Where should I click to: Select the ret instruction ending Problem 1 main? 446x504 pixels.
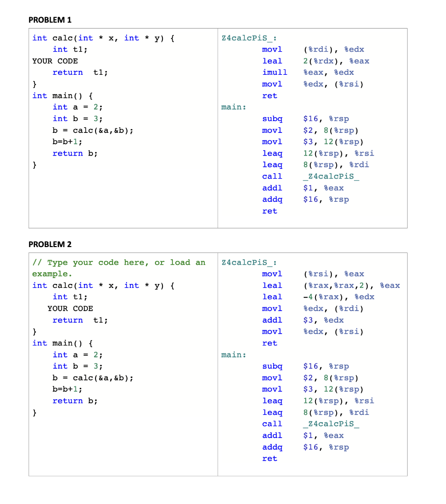[x=269, y=211]
